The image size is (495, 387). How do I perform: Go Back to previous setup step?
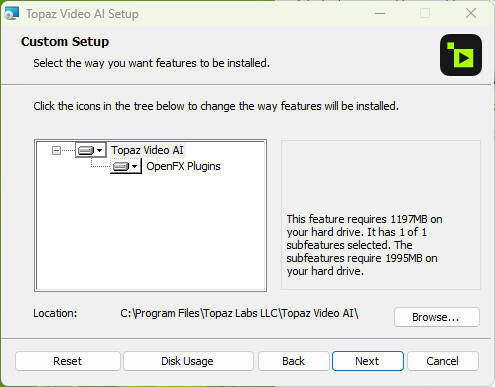point(293,361)
